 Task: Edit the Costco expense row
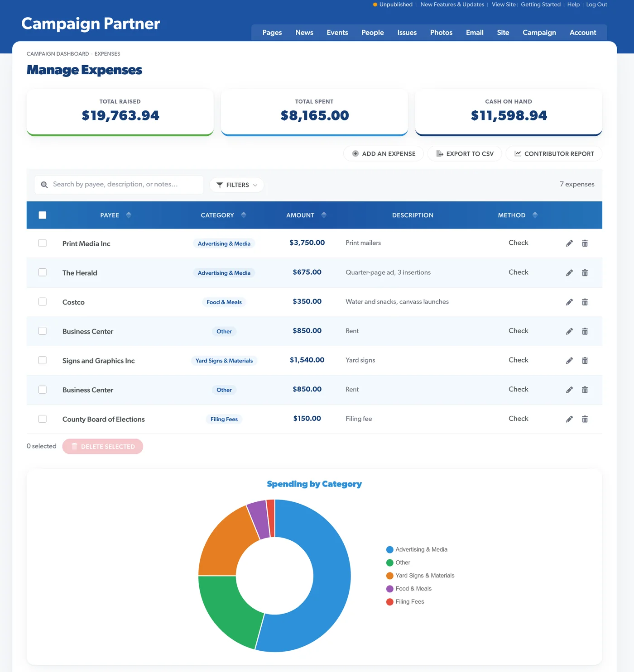[569, 302]
